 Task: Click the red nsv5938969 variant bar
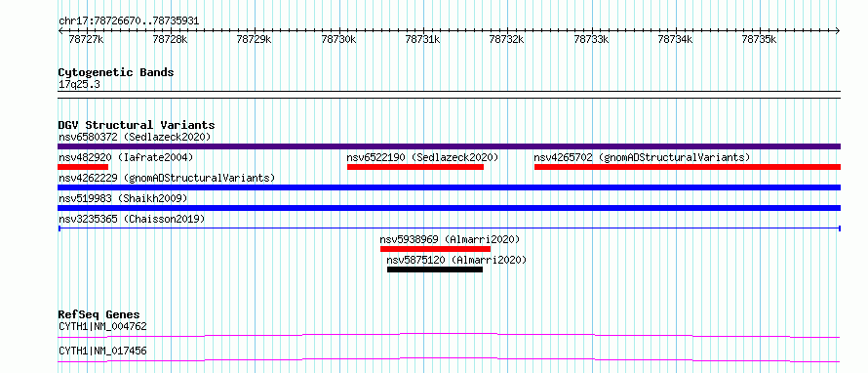[435, 249]
